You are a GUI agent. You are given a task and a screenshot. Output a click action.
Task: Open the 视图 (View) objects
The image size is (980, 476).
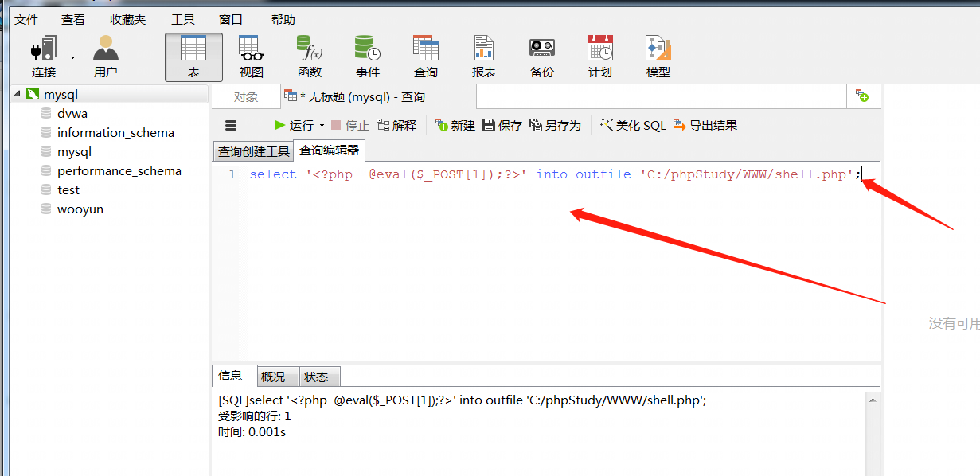(x=252, y=57)
